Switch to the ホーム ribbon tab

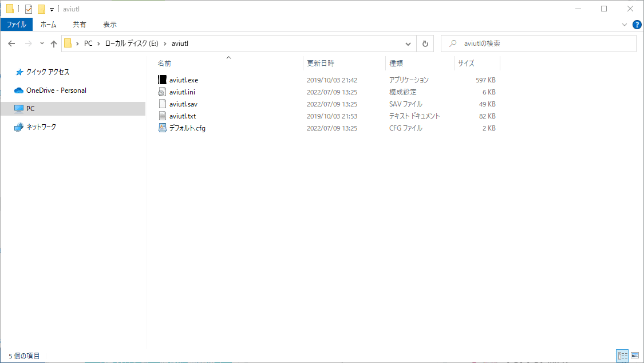pyautogui.click(x=49, y=25)
